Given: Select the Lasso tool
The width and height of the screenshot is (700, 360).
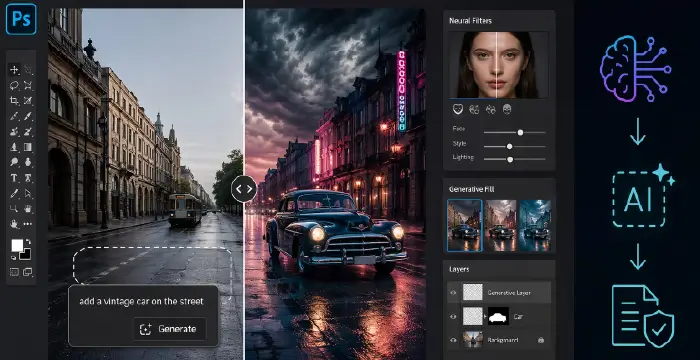Looking at the screenshot, I should [14, 85].
